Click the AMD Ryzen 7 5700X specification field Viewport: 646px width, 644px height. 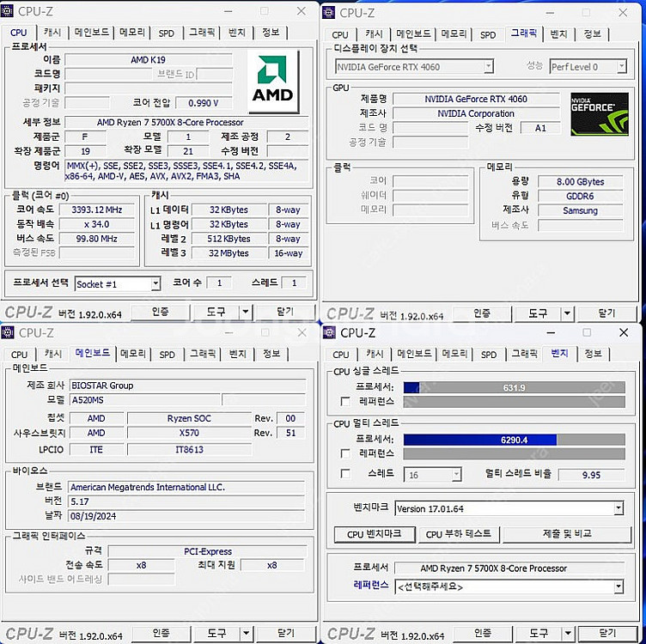(186, 122)
